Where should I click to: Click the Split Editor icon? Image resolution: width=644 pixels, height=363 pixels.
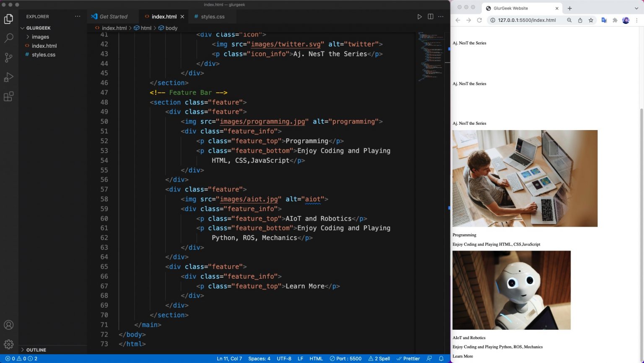click(430, 17)
